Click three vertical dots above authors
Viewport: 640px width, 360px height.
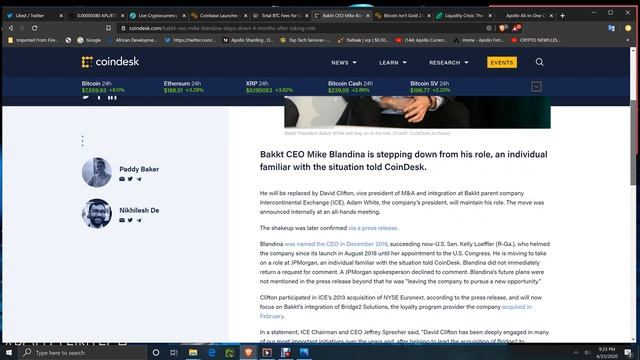(82, 141)
